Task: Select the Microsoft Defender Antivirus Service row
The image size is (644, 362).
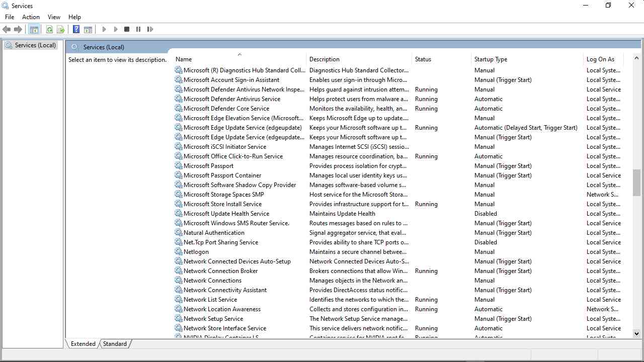Action: (x=232, y=99)
